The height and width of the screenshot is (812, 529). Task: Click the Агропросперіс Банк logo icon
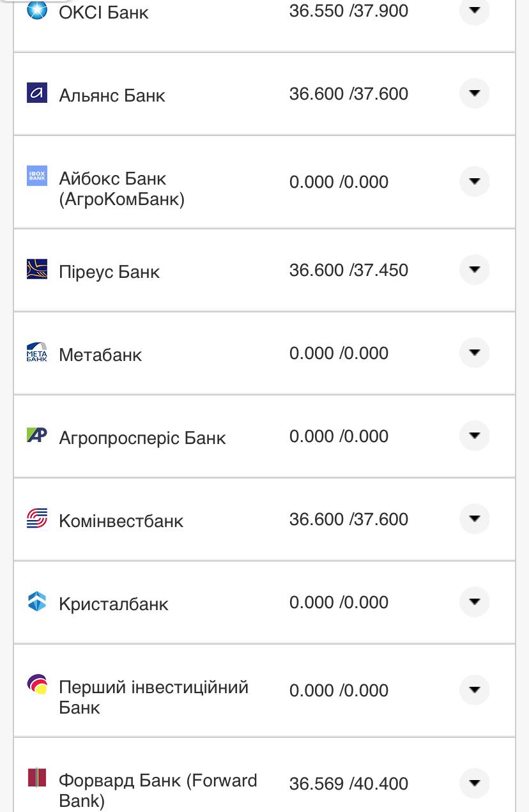point(37,435)
